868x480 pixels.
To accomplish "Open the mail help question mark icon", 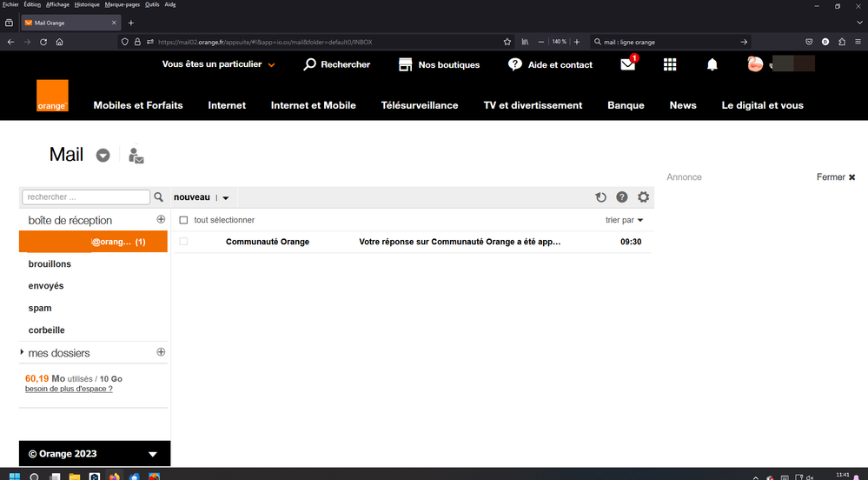I will 622,197.
